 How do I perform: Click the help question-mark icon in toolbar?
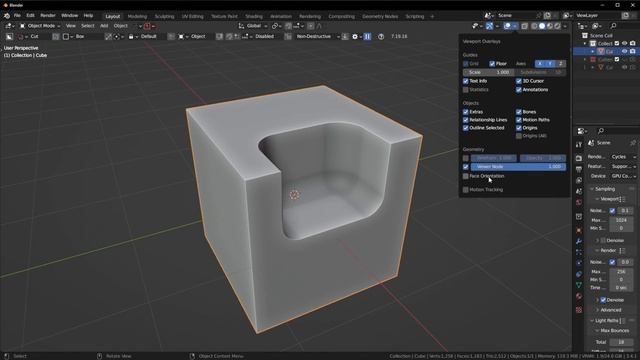tap(381, 36)
